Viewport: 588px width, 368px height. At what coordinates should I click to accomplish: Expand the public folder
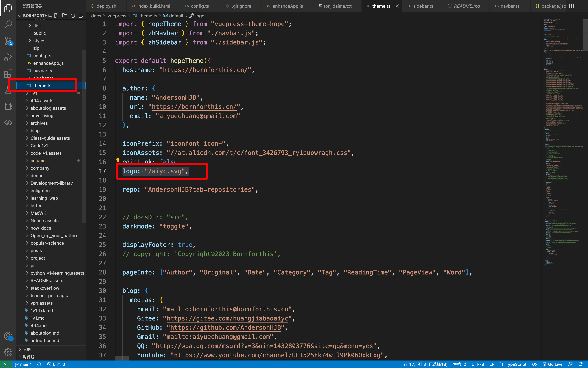coord(51,33)
